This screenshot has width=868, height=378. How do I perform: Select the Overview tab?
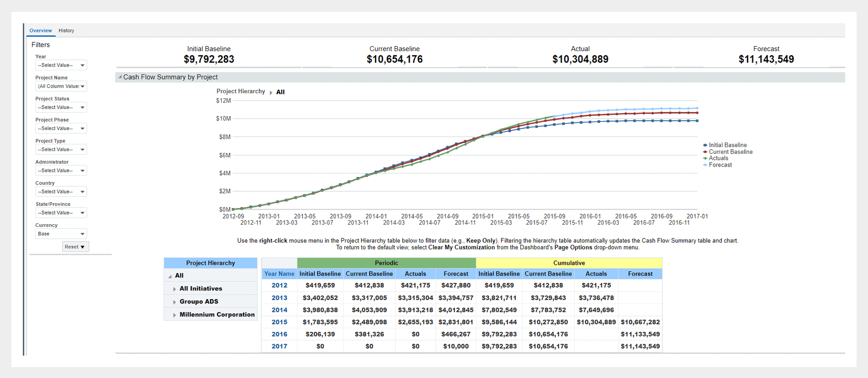point(41,31)
